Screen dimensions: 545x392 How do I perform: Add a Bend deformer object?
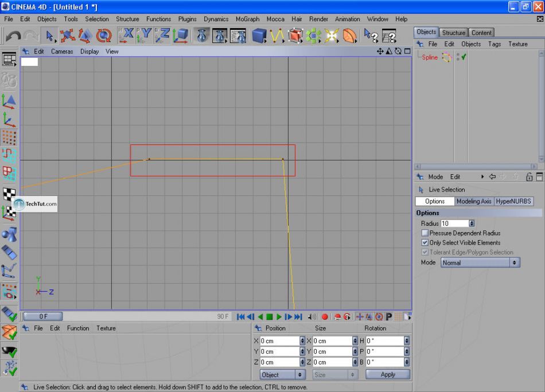(350, 36)
